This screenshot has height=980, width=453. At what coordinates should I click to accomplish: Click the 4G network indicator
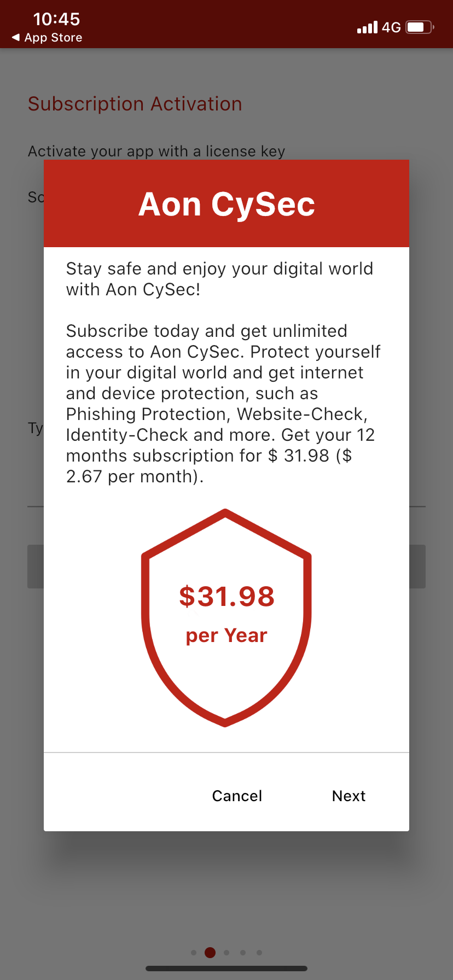(391, 27)
